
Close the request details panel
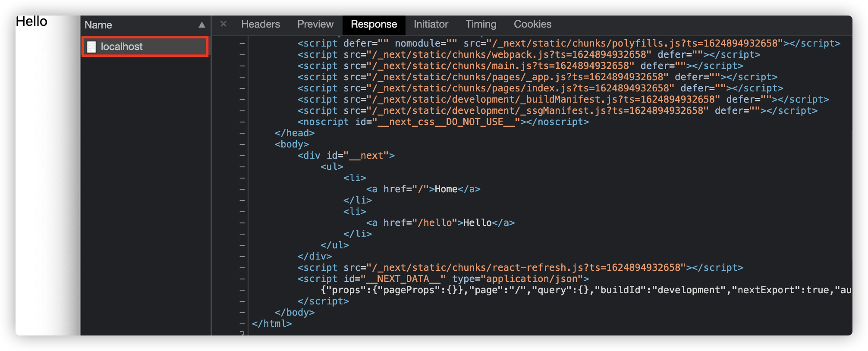coord(223,24)
